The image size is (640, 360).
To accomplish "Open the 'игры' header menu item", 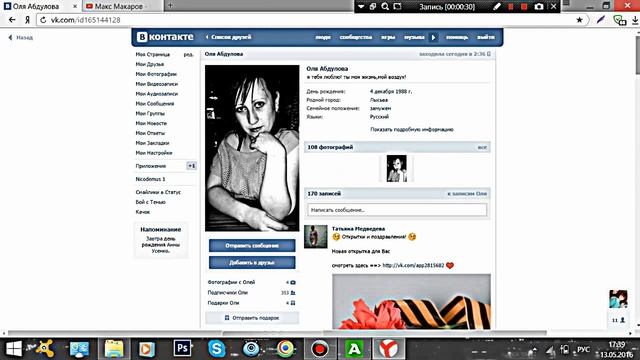I will [x=388, y=37].
